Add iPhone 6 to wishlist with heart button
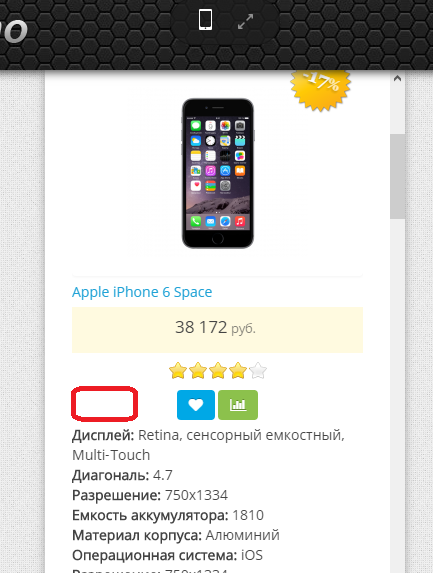The image size is (433, 573). pyautogui.click(x=196, y=405)
